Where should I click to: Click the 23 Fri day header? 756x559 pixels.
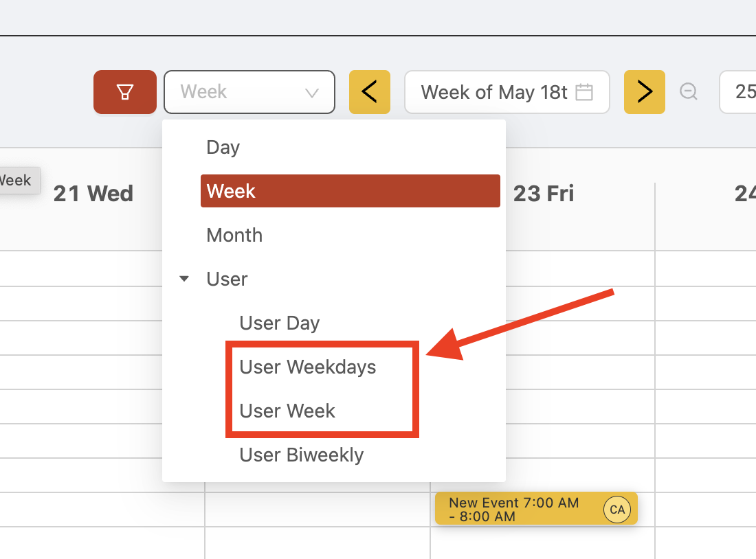(544, 194)
